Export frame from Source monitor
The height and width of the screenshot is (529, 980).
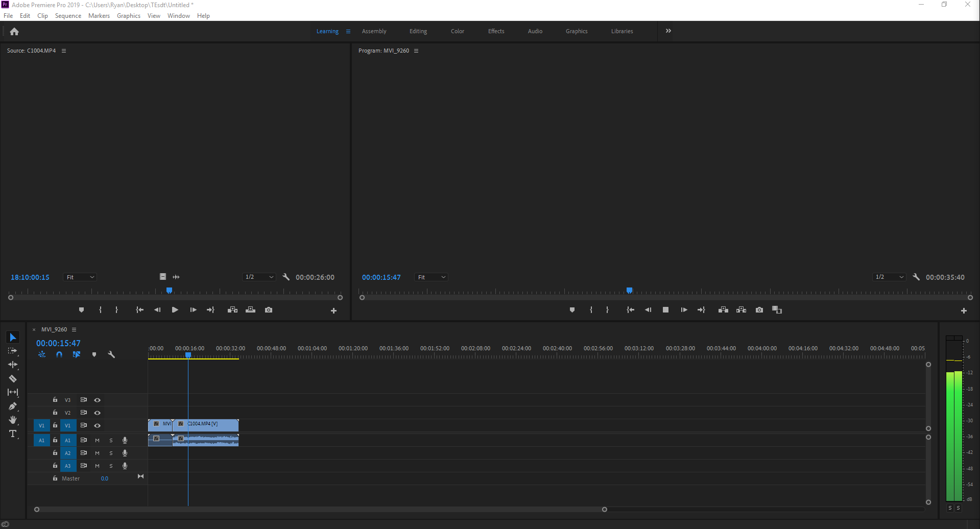point(269,310)
